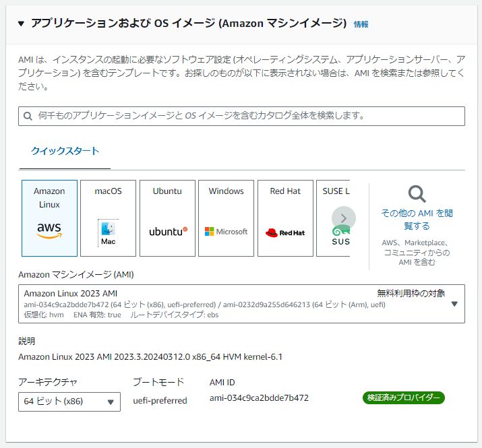Click the Red Hat logo
Image resolution: width=482 pixels, height=448 pixels.
pos(285,232)
